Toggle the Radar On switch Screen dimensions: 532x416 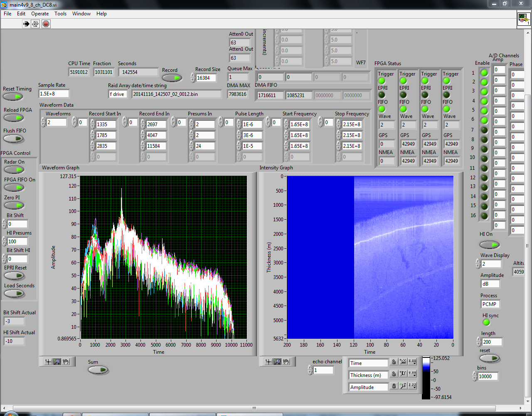(x=14, y=170)
